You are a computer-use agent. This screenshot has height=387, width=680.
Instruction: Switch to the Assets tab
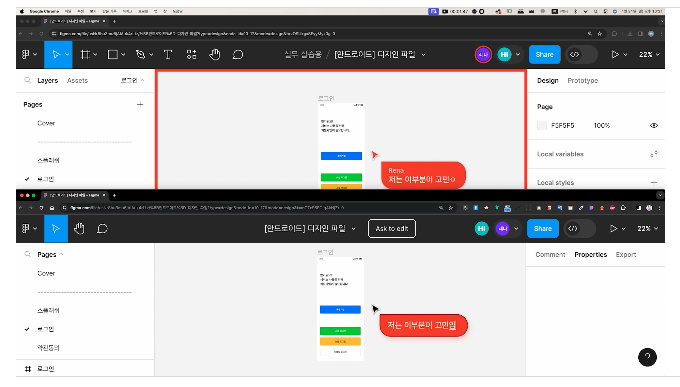(77, 80)
